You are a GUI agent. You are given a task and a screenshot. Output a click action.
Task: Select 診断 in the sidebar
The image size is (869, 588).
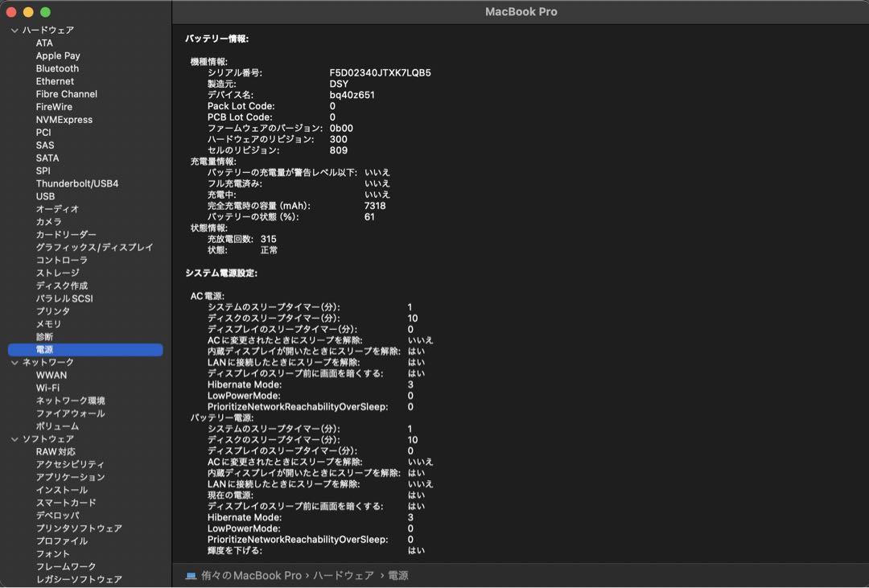pyautogui.click(x=44, y=336)
